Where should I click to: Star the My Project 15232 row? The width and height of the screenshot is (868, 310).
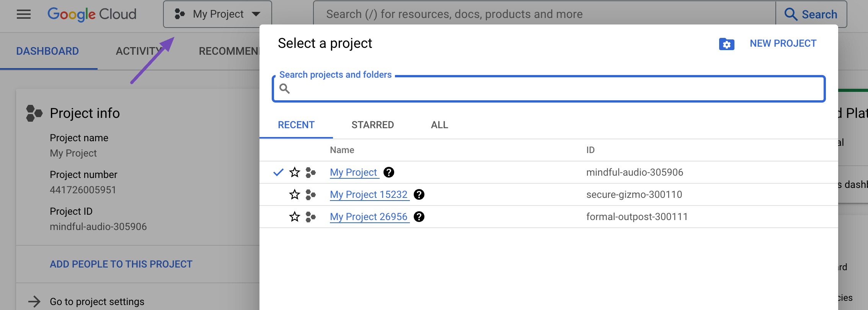point(294,194)
